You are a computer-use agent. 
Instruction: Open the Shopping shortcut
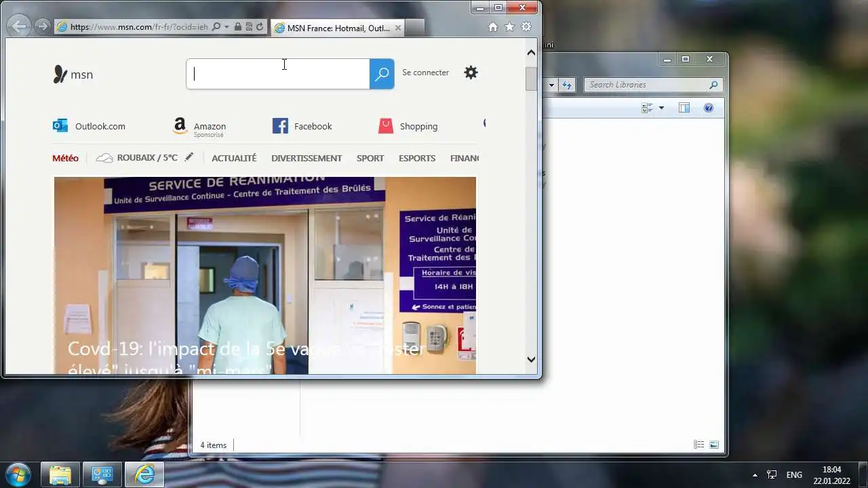coord(408,126)
